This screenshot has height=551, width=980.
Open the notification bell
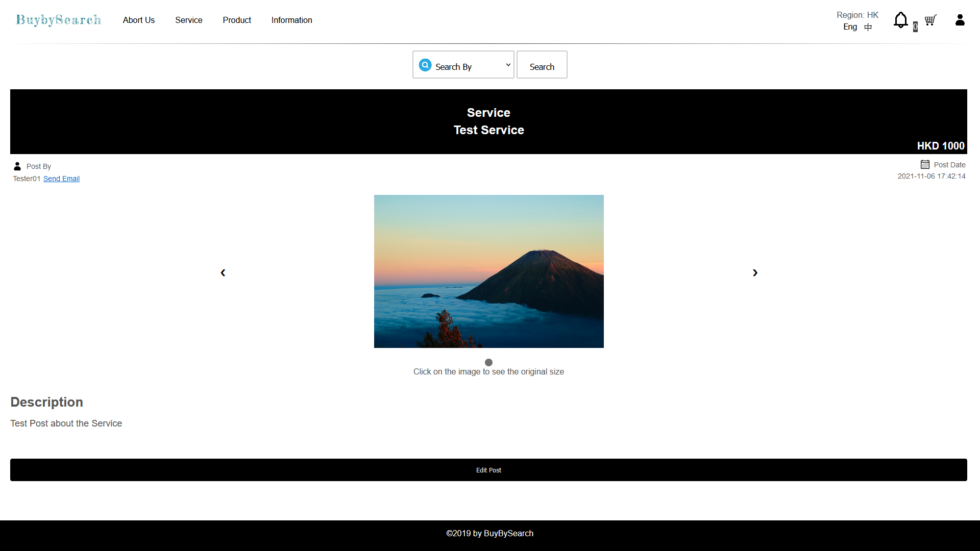900,20
